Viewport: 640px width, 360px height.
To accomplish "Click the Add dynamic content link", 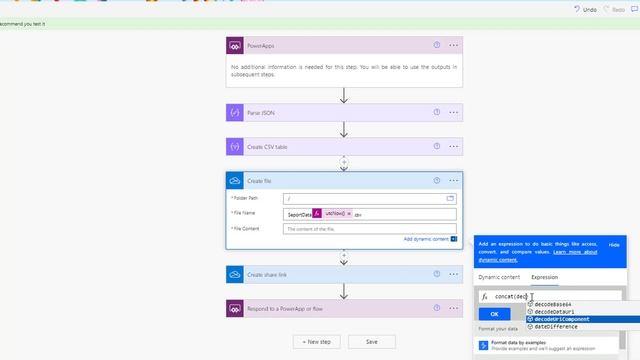I will pyautogui.click(x=426, y=239).
